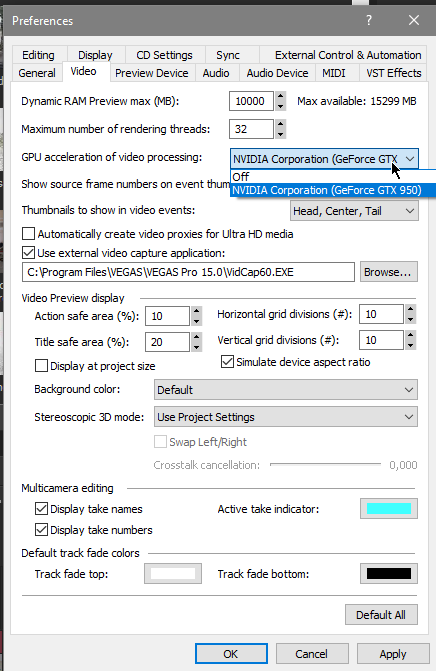
Task: Click the help question mark icon
Action: coord(369,20)
